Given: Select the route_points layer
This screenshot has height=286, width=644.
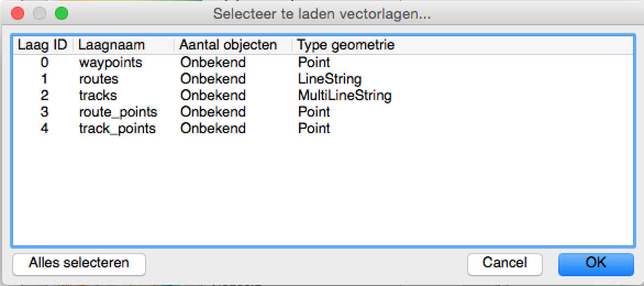Looking at the screenshot, I should (x=118, y=112).
